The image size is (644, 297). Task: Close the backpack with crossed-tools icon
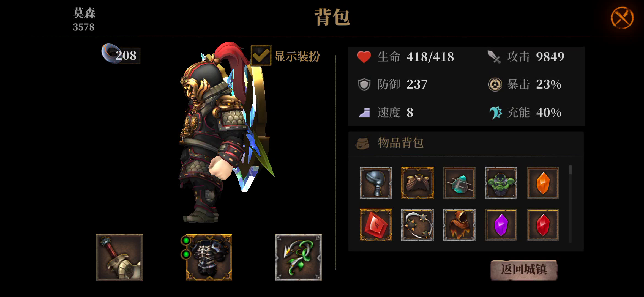(x=622, y=18)
